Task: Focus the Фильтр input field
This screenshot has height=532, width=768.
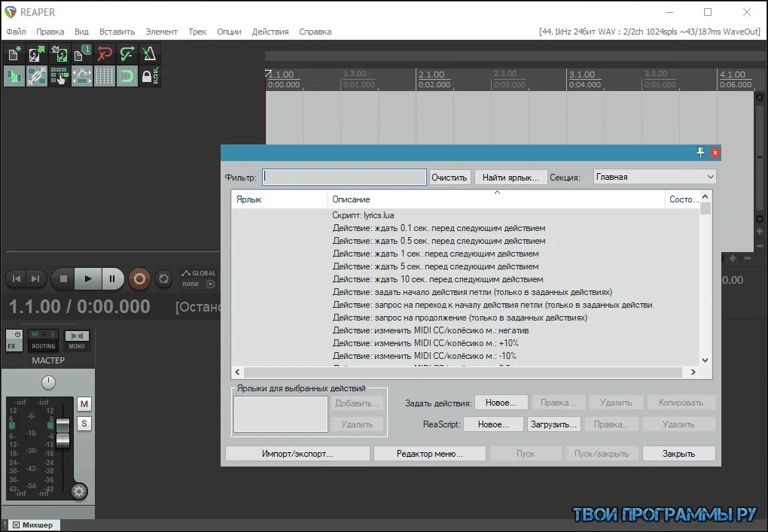Action: tap(344, 177)
